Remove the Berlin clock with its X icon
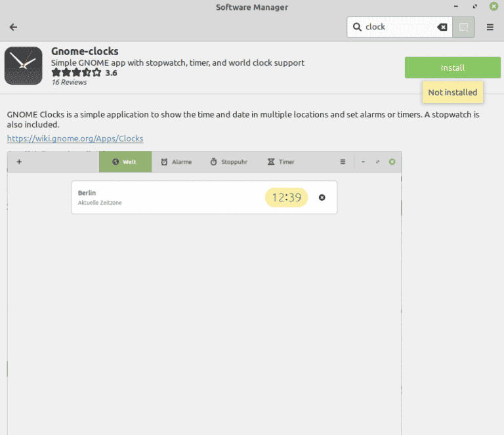The height and width of the screenshot is (435, 504). (x=322, y=197)
